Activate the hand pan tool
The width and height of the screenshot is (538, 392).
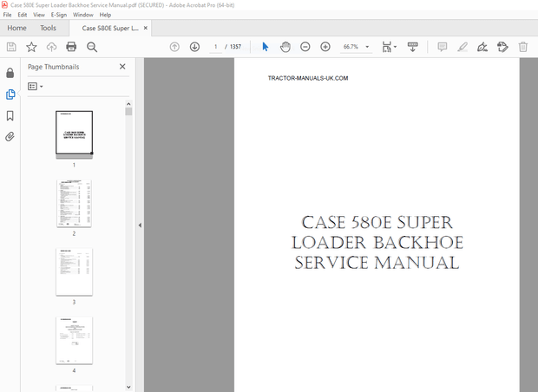(285, 47)
